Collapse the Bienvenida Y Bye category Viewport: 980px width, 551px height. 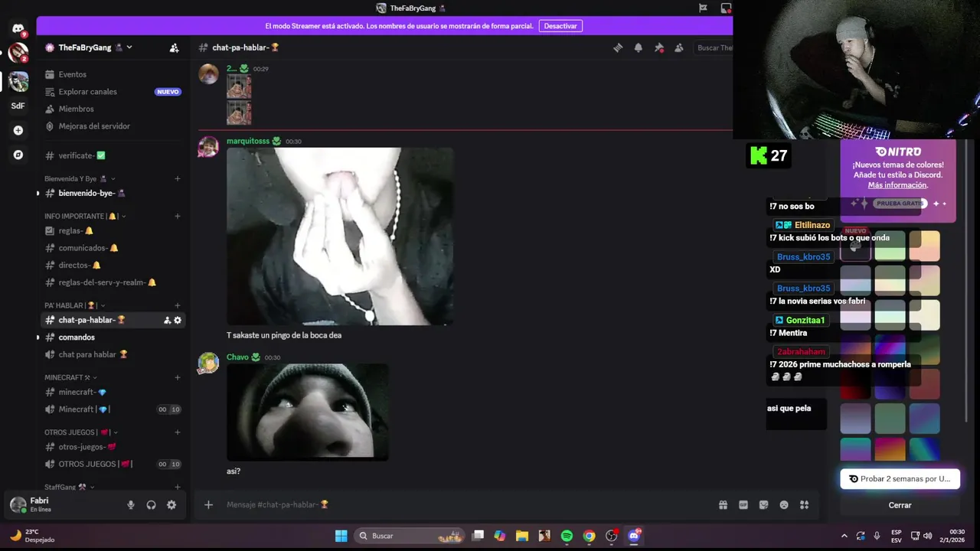click(80, 179)
